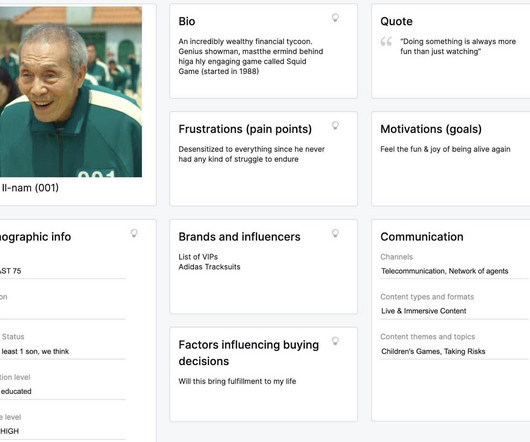Click "Will this bring fulfillment to my life" text
The image size is (530, 442).
coord(237,381)
